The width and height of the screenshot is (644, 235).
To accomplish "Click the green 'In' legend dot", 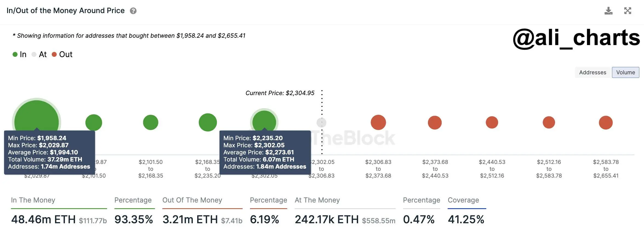I will (x=15, y=54).
